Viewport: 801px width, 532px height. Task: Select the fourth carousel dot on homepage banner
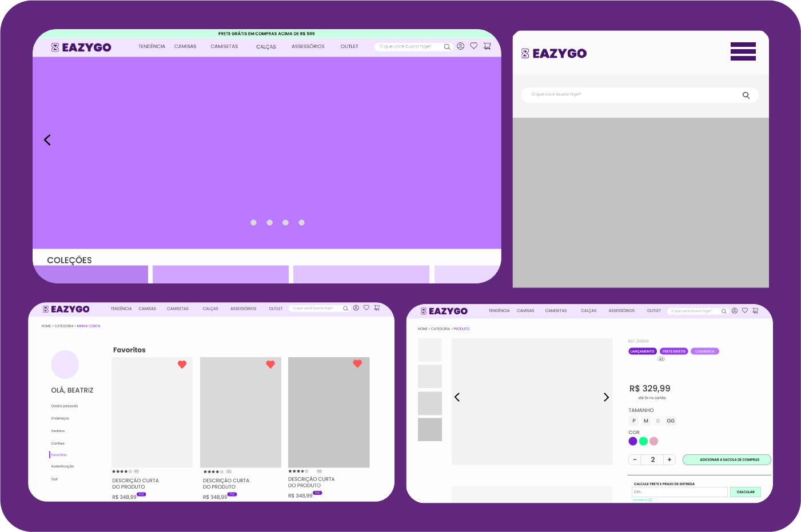302,223
